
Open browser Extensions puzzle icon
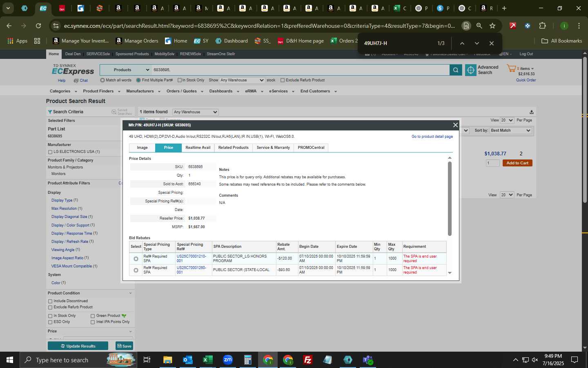point(542,26)
